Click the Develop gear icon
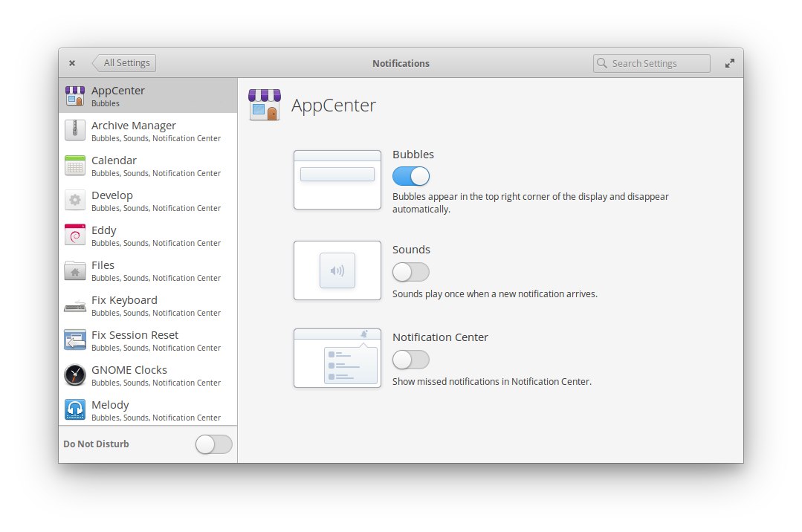 pyautogui.click(x=74, y=200)
